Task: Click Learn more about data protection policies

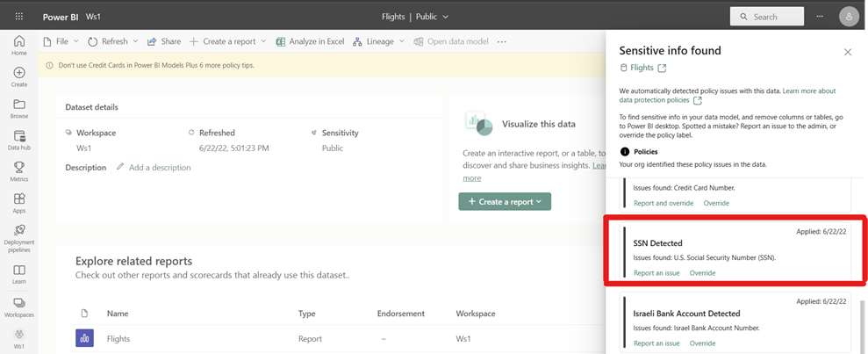Action: 728,95
